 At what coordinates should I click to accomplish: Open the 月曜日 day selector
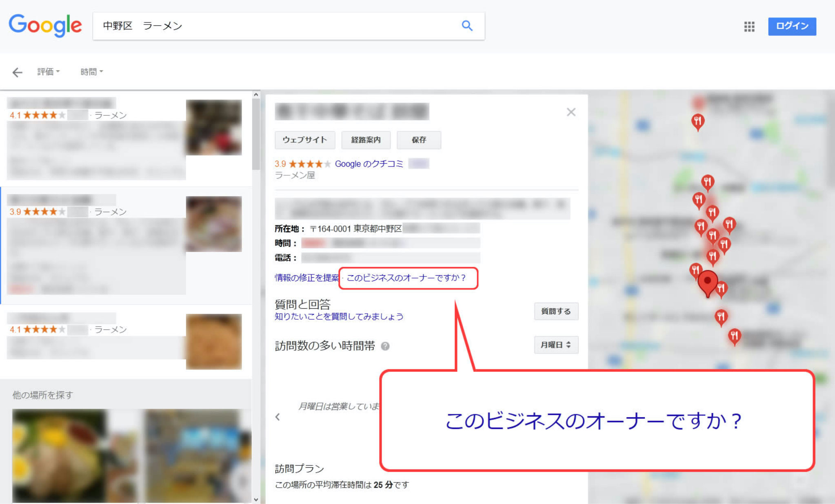[x=556, y=345]
